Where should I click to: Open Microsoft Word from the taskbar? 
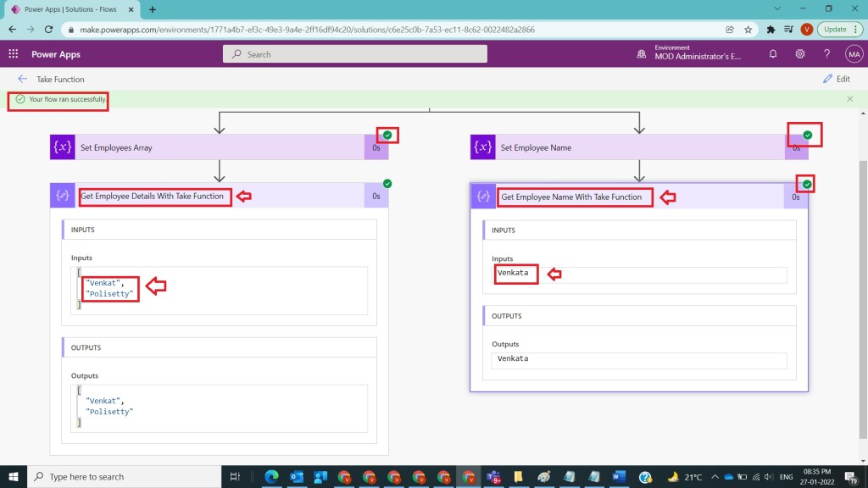[618, 477]
